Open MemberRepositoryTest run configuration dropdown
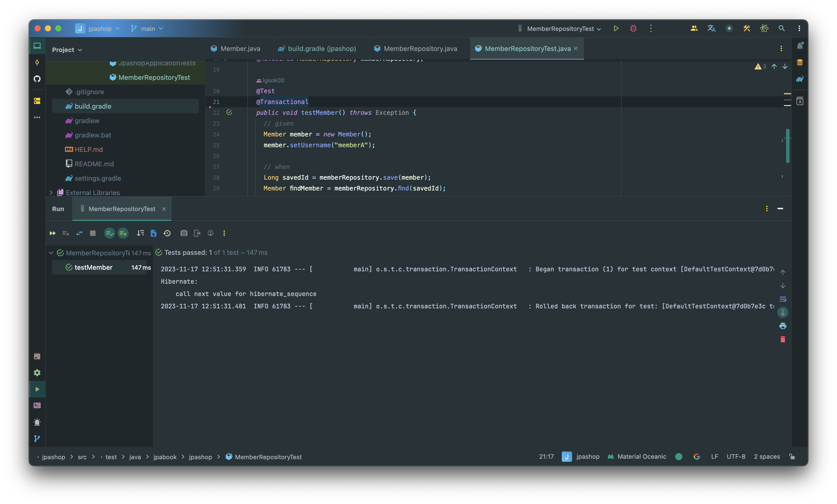 coord(564,29)
